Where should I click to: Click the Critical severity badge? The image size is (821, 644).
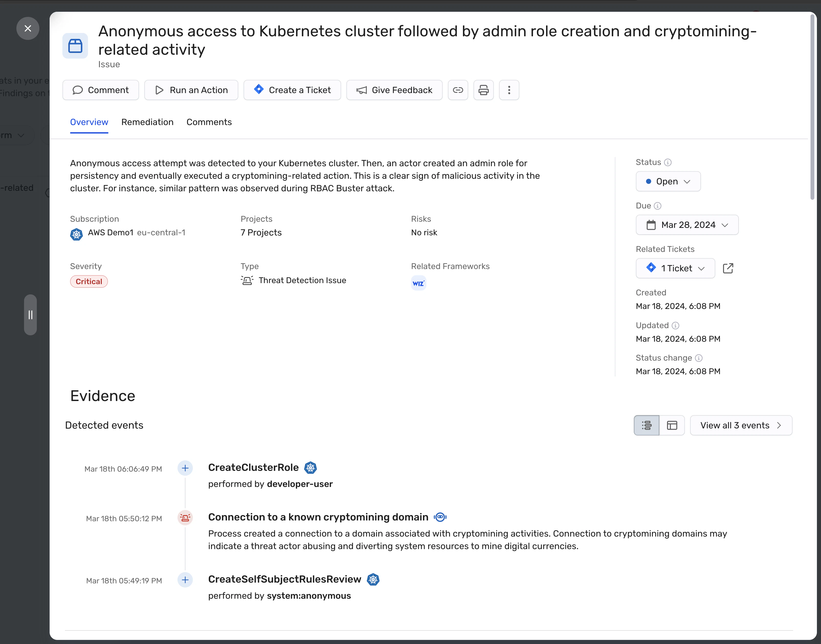coord(89,282)
